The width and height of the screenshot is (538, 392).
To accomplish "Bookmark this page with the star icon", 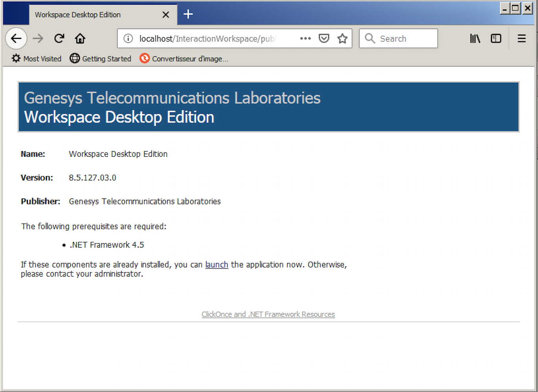I will 342,38.
